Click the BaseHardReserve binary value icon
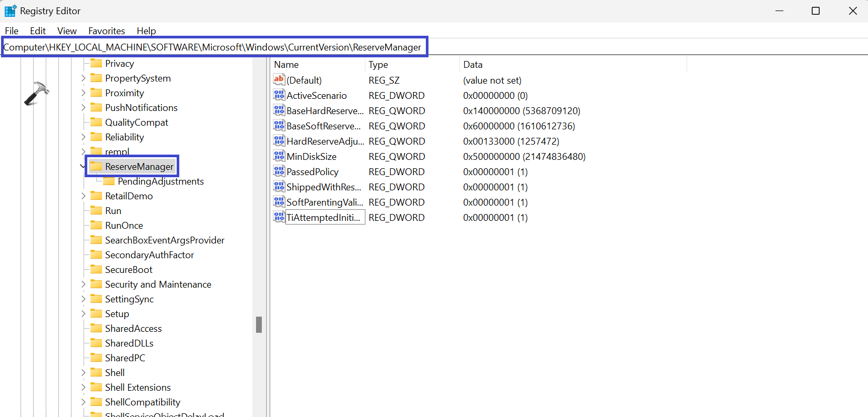Screen dimensions: 868x417 coord(279,110)
